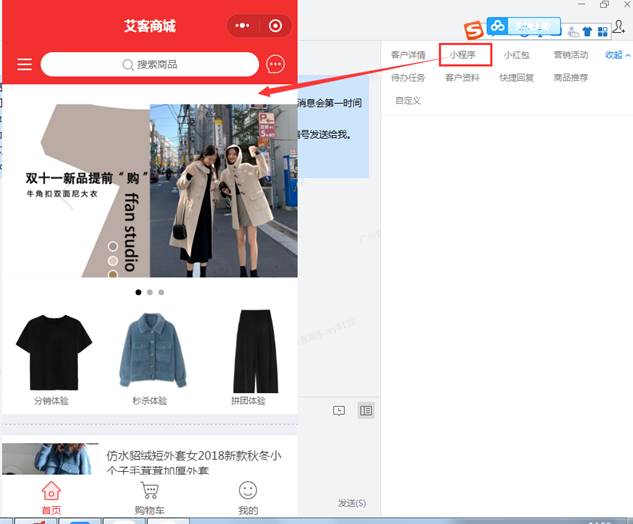Click the message preview icon above send area
This screenshot has width=633, height=524.
339,410
